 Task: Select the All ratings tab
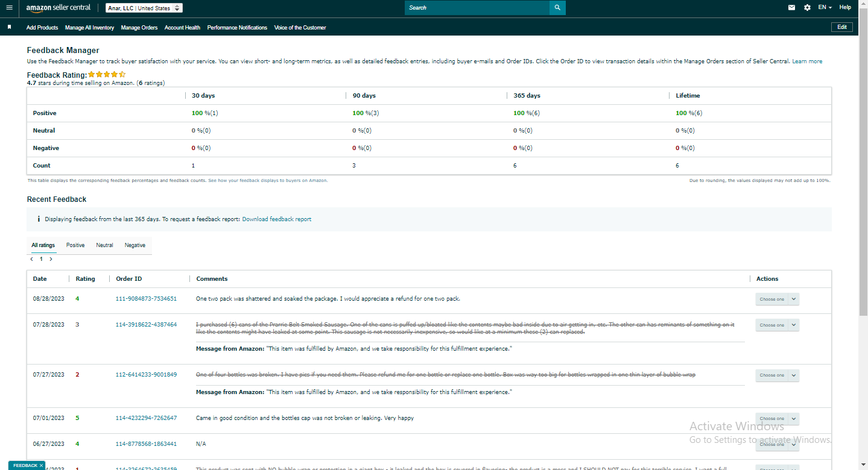43,245
